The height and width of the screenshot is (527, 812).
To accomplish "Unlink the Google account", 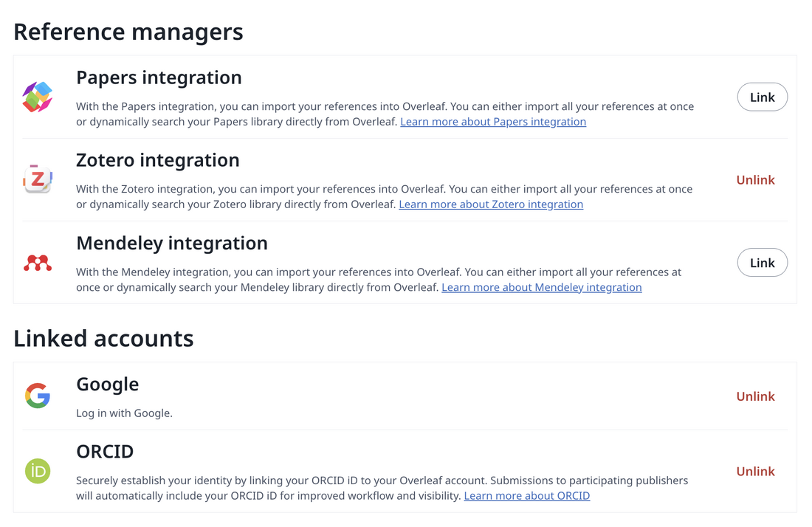I will (755, 396).
